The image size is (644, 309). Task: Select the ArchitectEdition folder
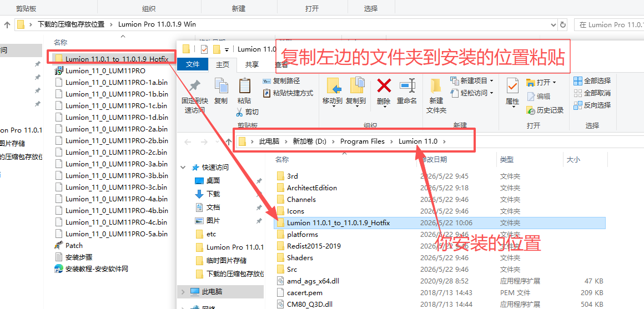(312, 188)
